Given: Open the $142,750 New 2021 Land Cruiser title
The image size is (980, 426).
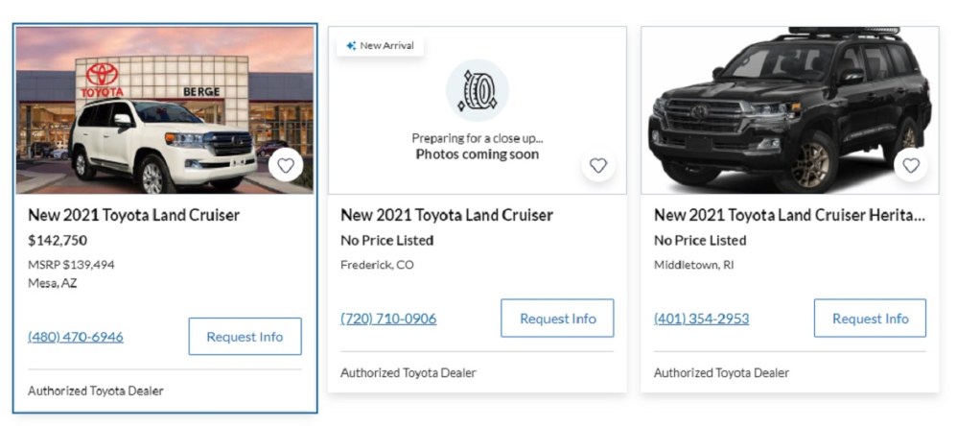Looking at the screenshot, I should click(x=133, y=215).
